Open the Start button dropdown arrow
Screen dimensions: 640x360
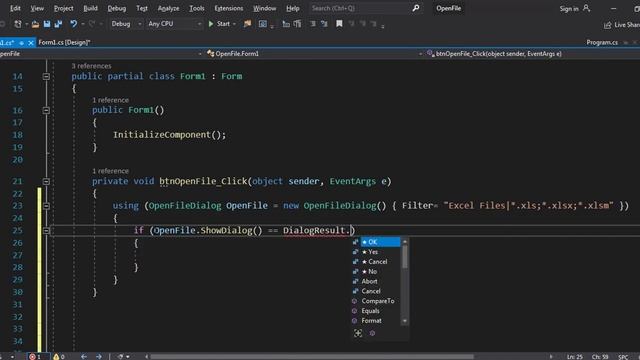click(234, 24)
